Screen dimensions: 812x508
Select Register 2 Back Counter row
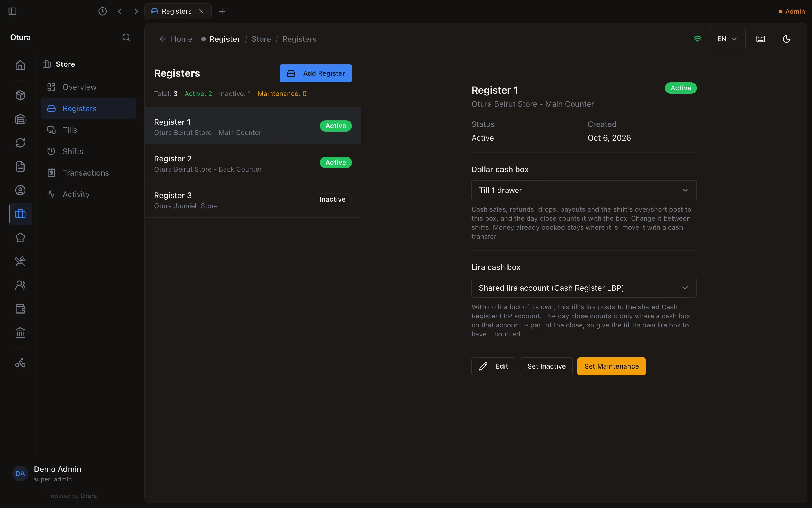click(253, 163)
